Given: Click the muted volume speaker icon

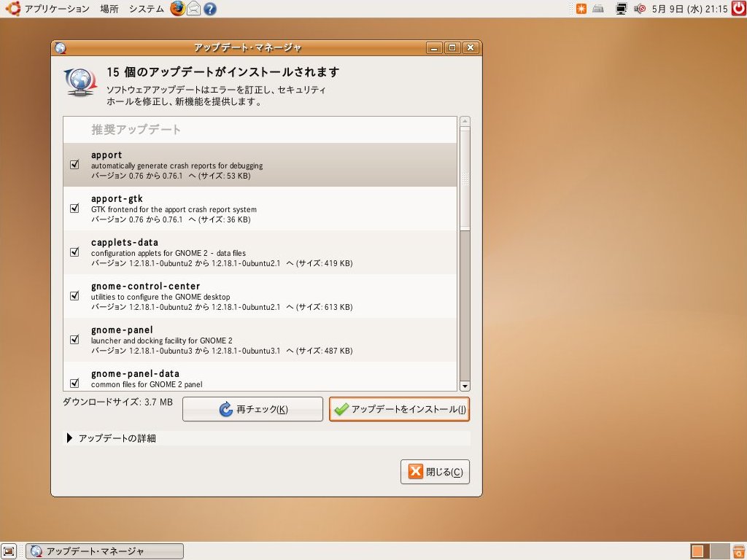Looking at the screenshot, I should click(x=640, y=9).
